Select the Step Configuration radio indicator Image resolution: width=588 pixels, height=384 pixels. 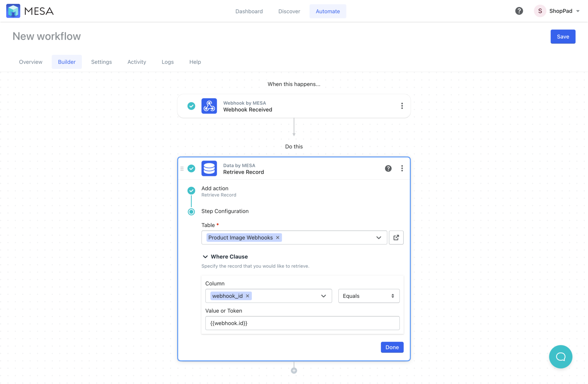point(191,211)
